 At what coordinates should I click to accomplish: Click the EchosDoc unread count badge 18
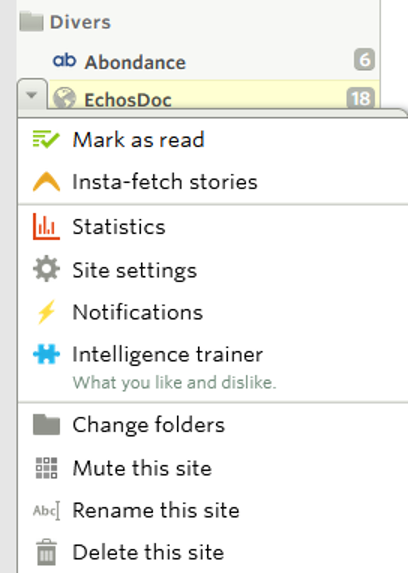[361, 98]
